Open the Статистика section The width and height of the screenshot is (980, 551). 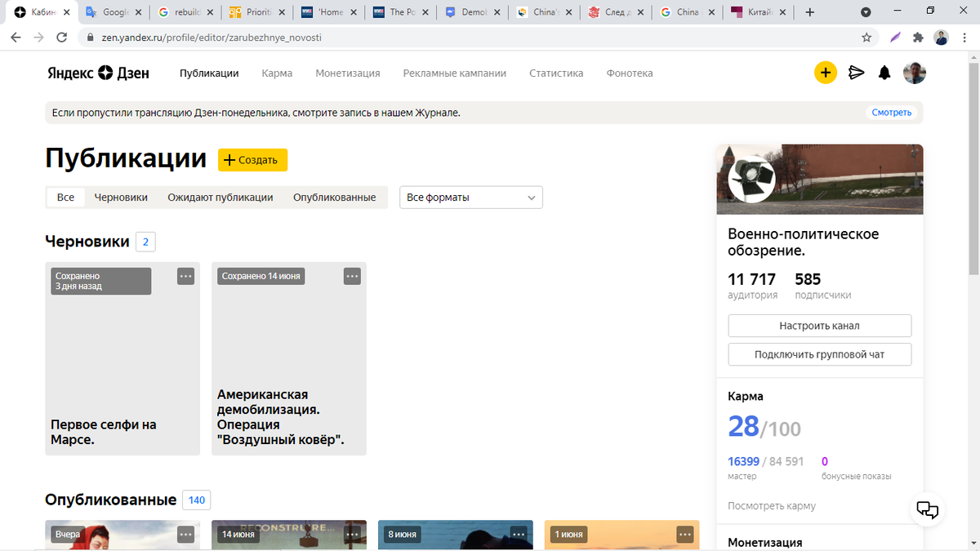pyautogui.click(x=556, y=73)
